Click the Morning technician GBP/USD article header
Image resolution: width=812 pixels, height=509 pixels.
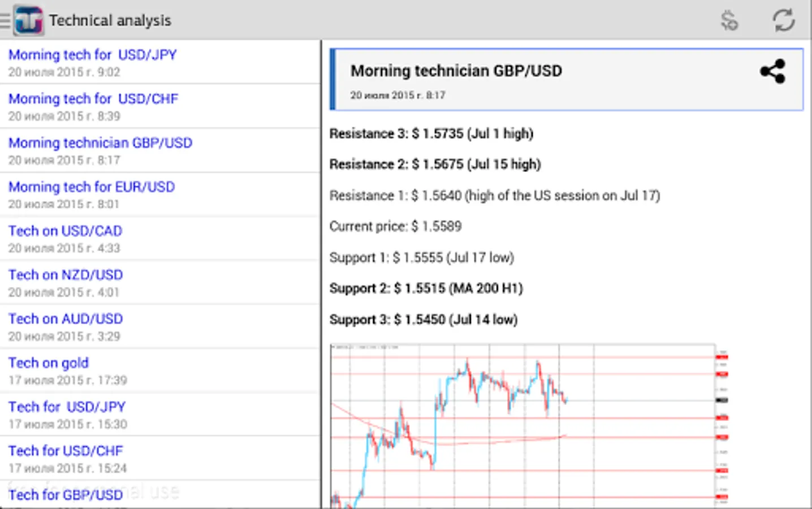pos(456,71)
